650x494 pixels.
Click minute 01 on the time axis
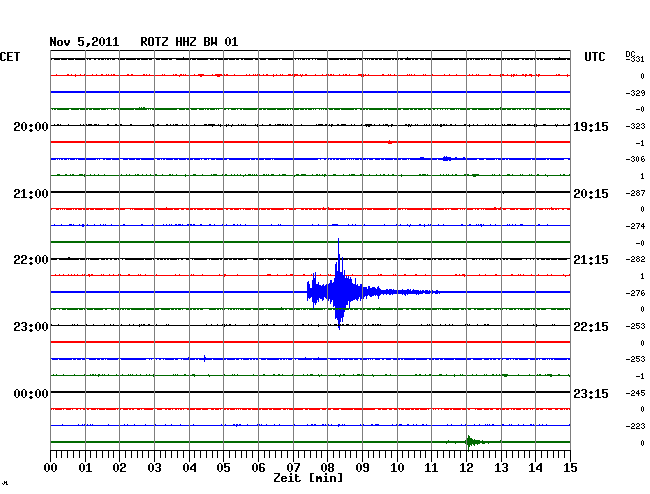[x=85, y=467]
